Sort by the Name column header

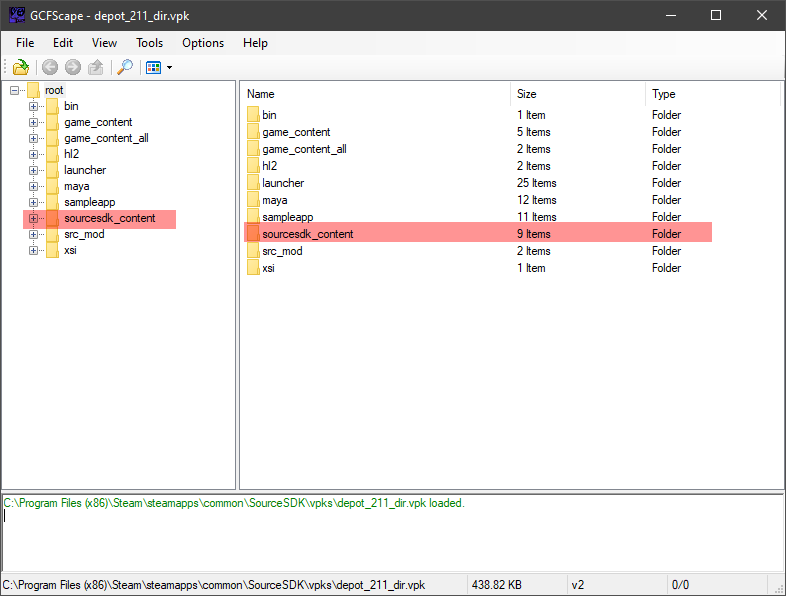pyautogui.click(x=376, y=94)
